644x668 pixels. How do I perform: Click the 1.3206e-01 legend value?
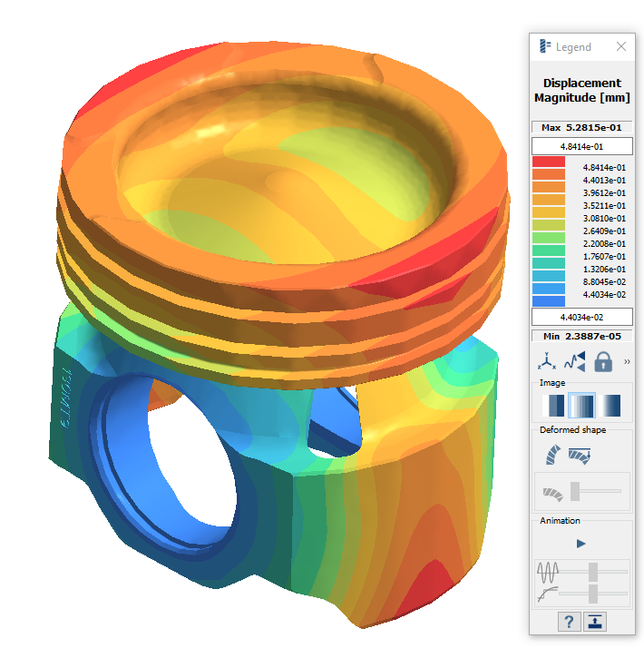click(x=604, y=270)
